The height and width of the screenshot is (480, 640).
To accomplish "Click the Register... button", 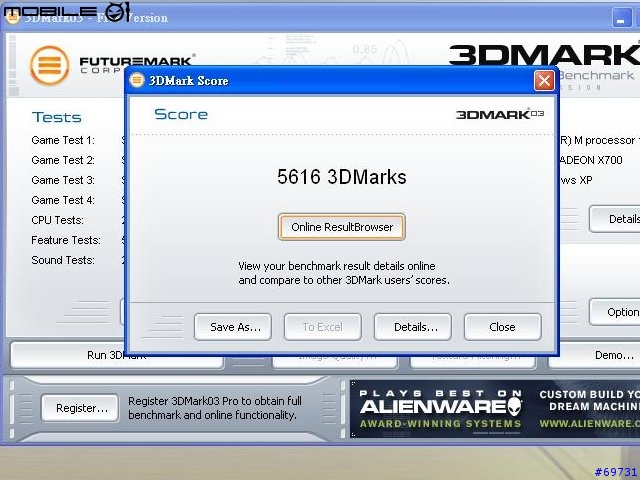I will [80, 408].
